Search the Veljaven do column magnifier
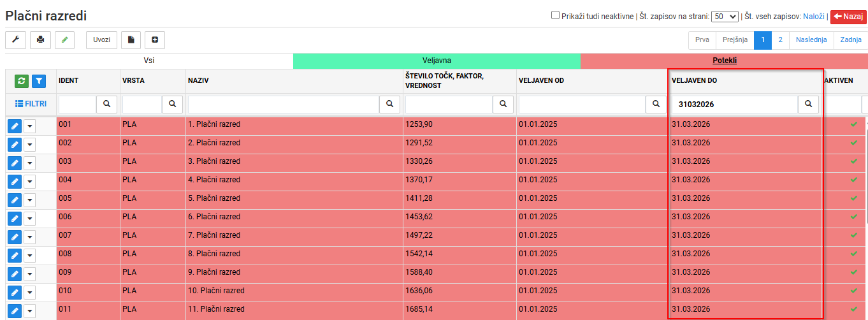 [809, 103]
